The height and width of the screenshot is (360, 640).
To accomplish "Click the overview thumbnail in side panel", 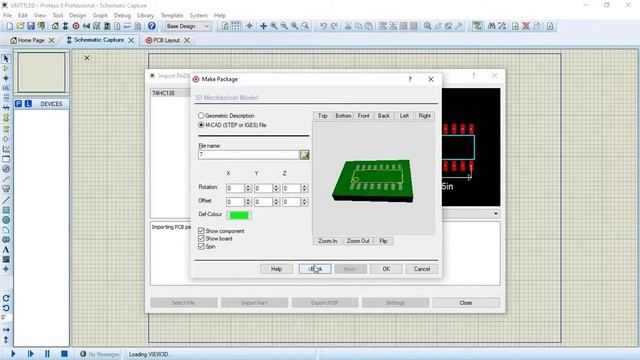I will 41,72.
